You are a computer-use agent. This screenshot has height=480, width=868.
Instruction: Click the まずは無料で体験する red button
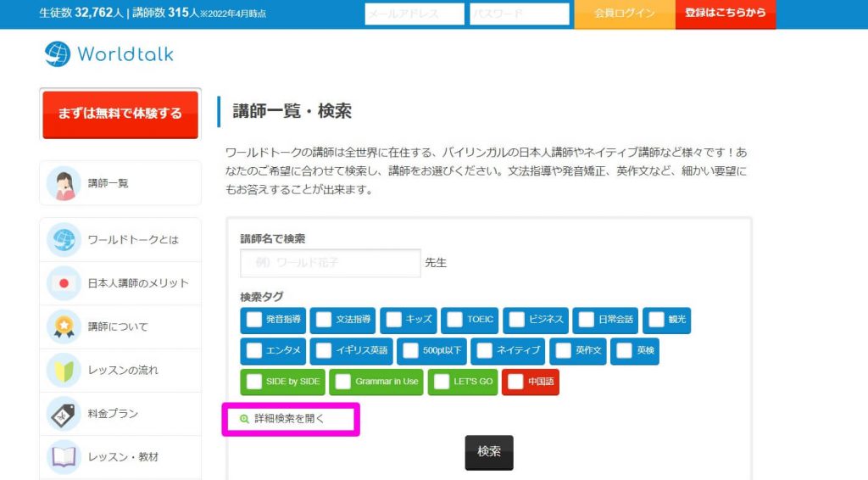tap(120, 114)
